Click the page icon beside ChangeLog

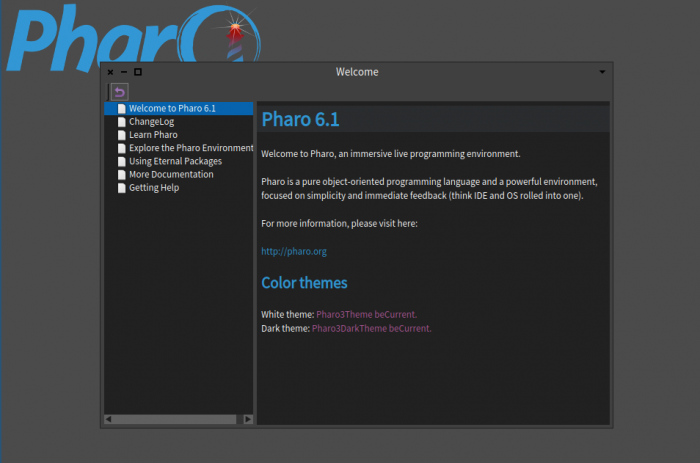pyautogui.click(x=121, y=122)
